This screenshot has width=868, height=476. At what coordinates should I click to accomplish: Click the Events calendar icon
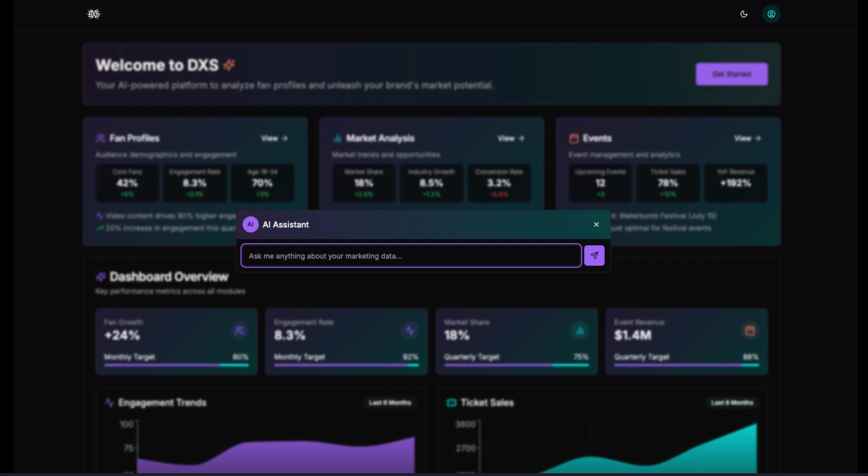(x=573, y=138)
